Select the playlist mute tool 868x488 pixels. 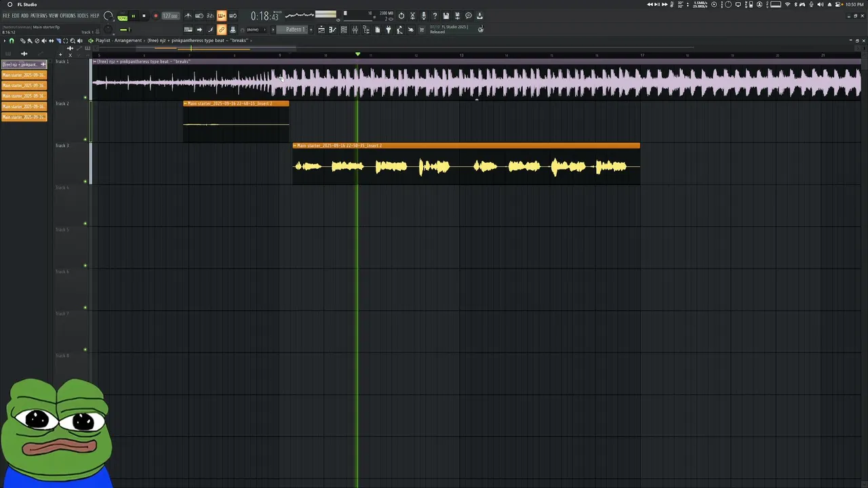(44, 40)
